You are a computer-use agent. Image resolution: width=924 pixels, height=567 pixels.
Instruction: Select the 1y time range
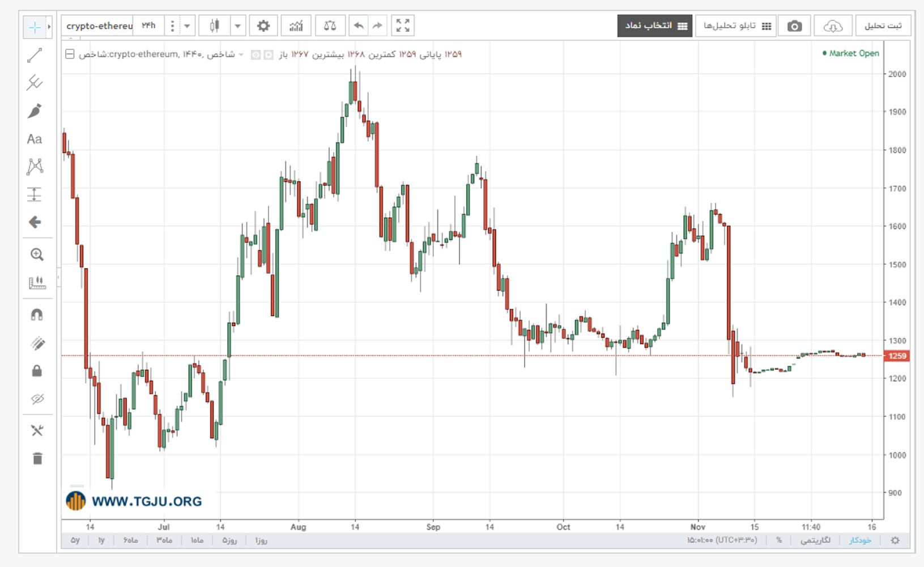[101, 540]
